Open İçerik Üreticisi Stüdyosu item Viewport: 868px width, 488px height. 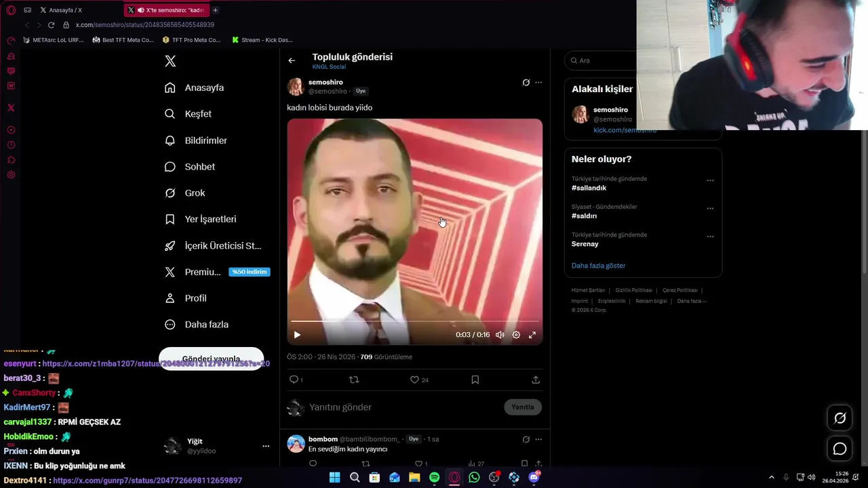tap(213, 245)
